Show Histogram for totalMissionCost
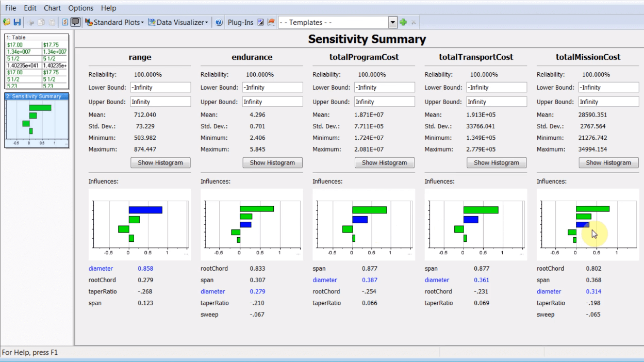The width and height of the screenshot is (644, 362). pos(608,162)
